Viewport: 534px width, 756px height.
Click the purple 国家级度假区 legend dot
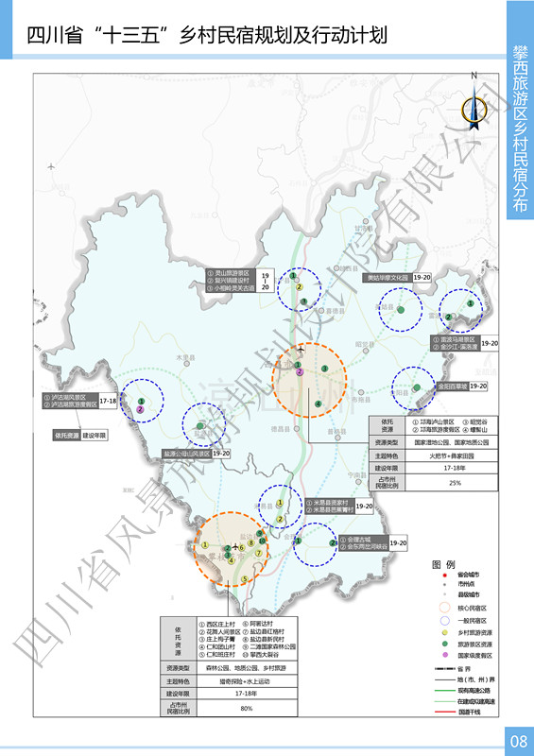(445, 655)
